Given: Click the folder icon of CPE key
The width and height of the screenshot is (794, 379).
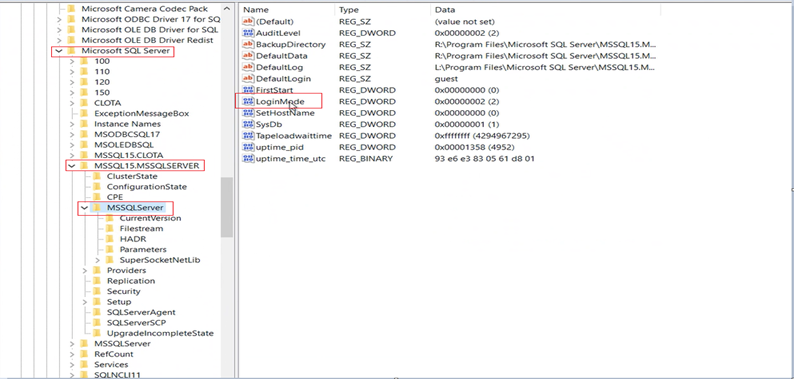Looking at the screenshot, I should pos(97,197).
